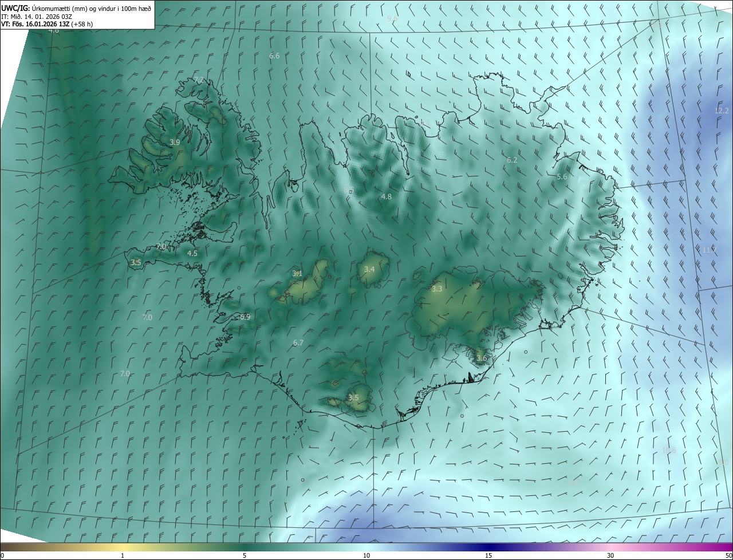Click the colorbar tick label 10
733x560 pixels.
click(x=366, y=555)
